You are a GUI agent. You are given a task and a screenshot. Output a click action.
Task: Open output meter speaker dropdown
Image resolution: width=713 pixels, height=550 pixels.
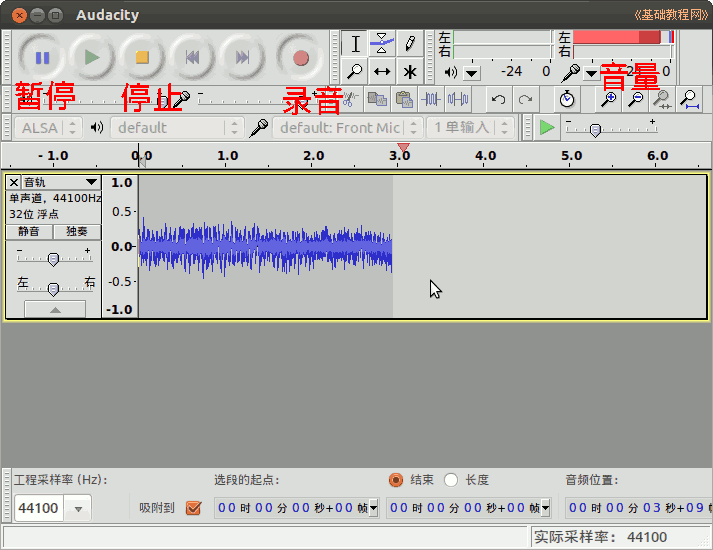point(472,73)
